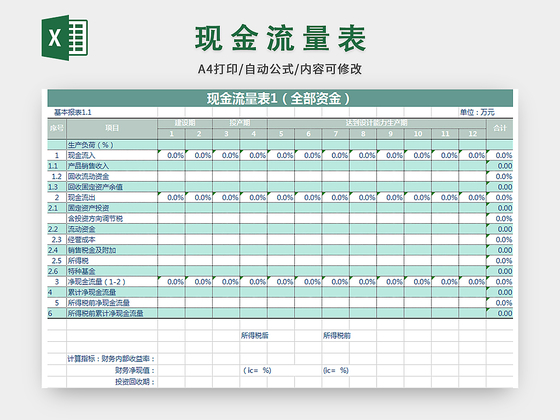Select the label 财务净现值：
Viewport: 560px width, 420px height.
(x=135, y=370)
